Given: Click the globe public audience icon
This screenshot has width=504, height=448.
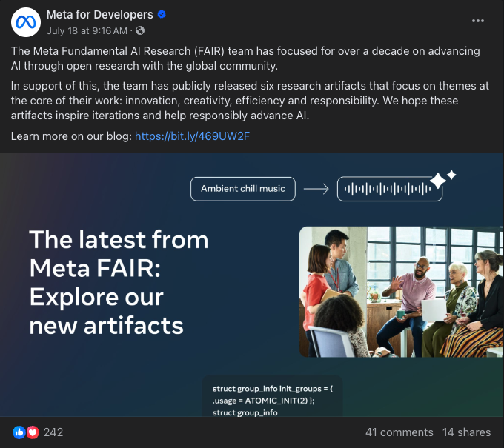Looking at the screenshot, I should pyautogui.click(x=140, y=30).
